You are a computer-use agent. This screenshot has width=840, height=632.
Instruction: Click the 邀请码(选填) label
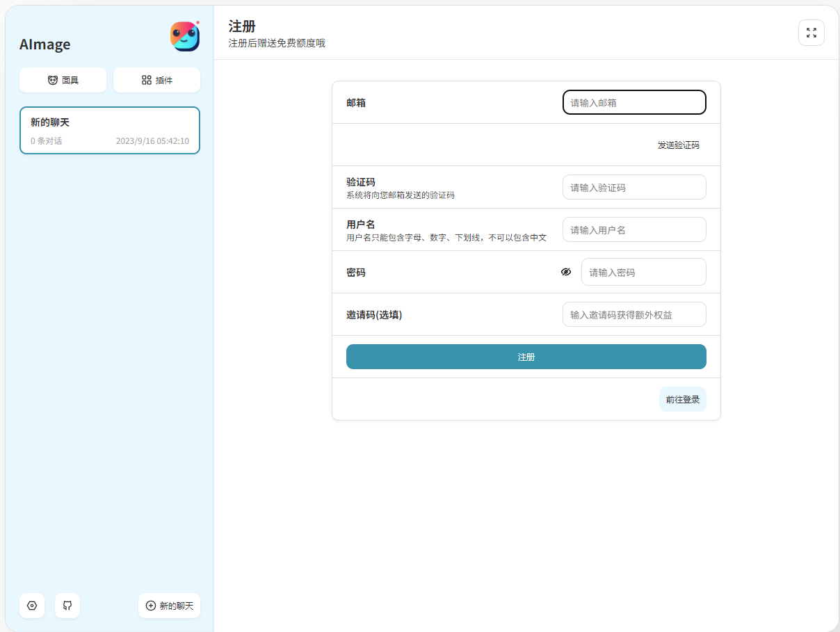[374, 314]
